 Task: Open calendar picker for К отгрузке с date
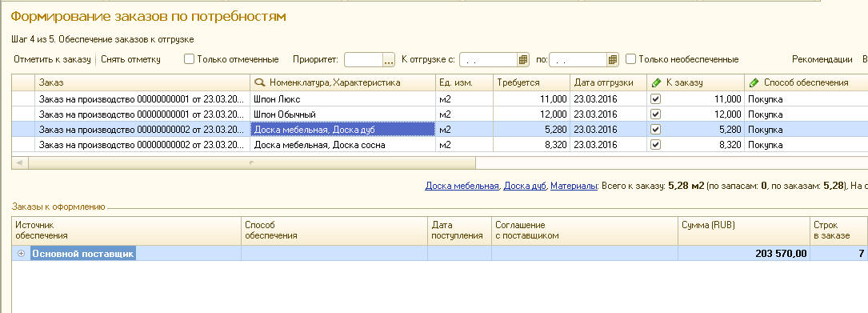pos(523,60)
